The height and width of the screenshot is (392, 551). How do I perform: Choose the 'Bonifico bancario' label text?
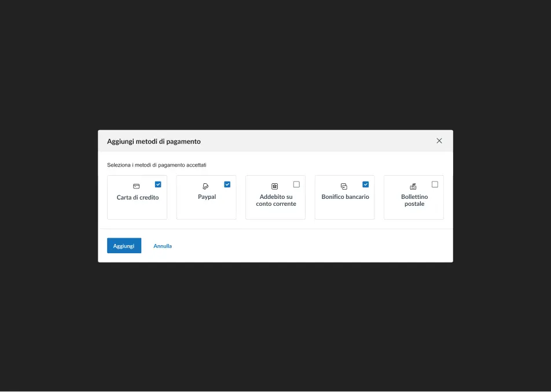coord(345,197)
